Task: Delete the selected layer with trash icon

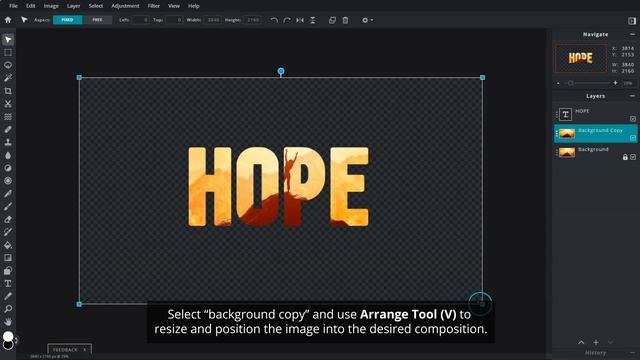Action: (x=345, y=20)
